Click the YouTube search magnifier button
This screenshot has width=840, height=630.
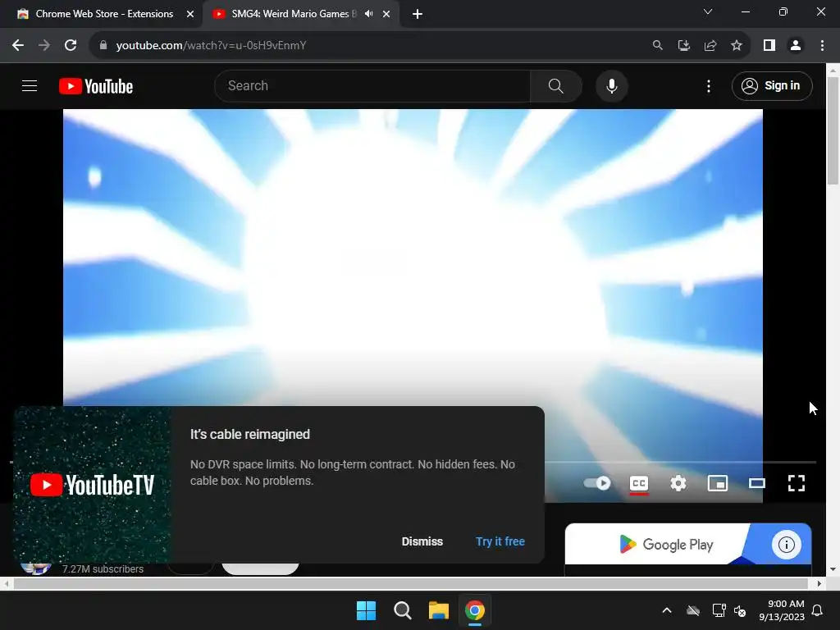pyautogui.click(x=555, y=85)
